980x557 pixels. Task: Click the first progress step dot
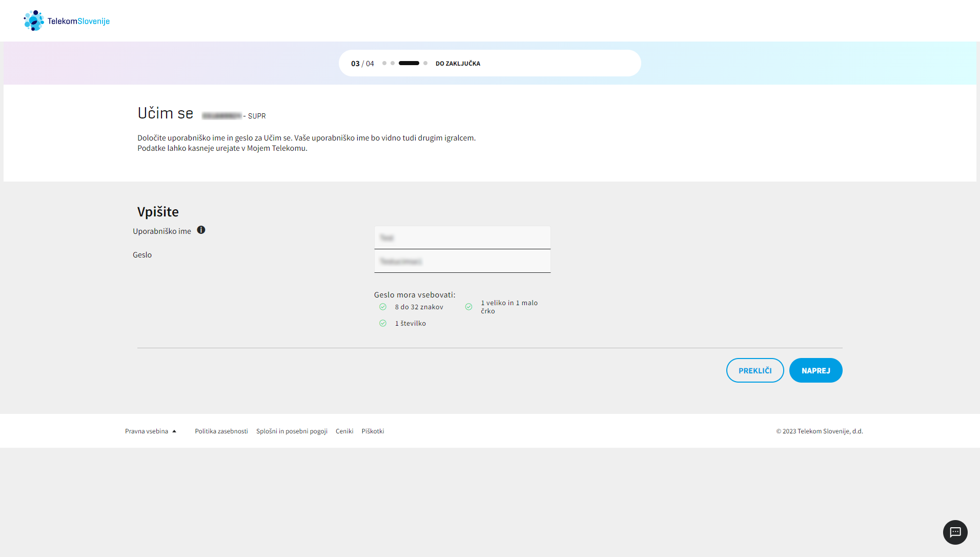pyautogui.click(x=384, y=63)
